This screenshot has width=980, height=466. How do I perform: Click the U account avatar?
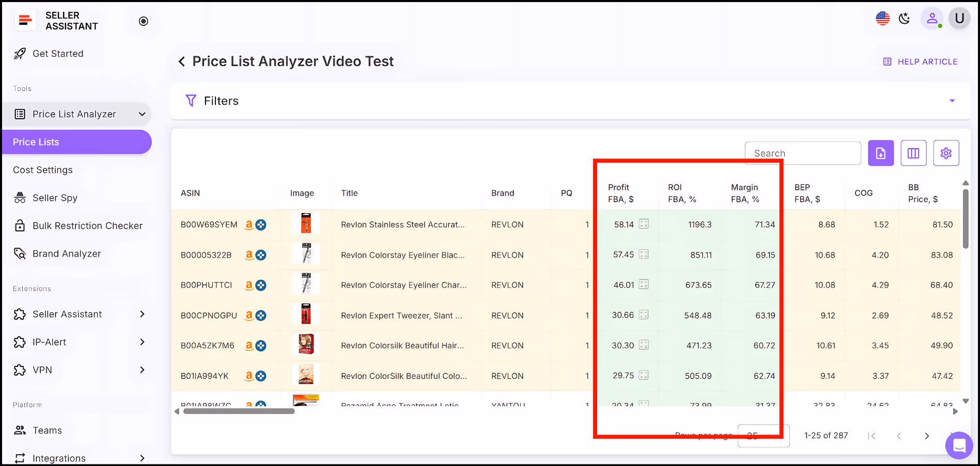point(959,19)
